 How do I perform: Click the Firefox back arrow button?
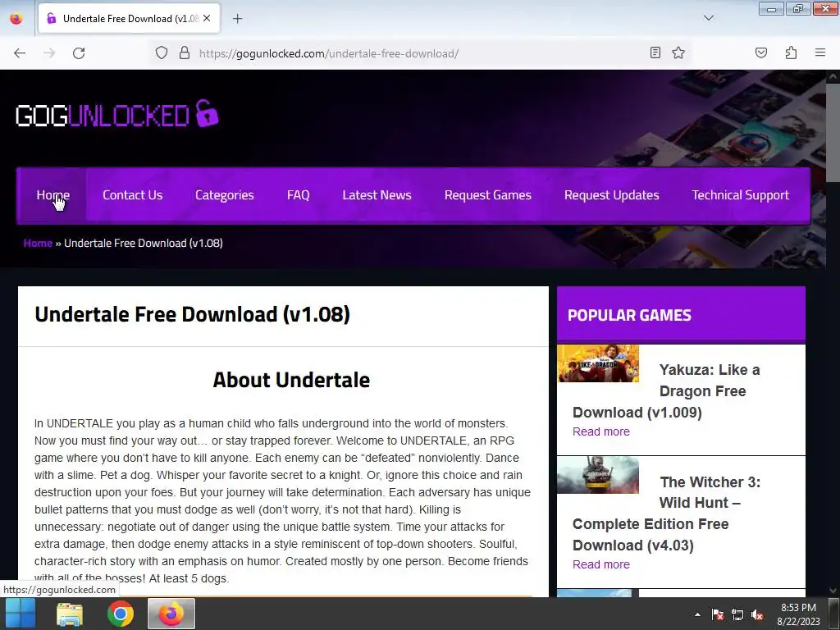pos(20,53)
